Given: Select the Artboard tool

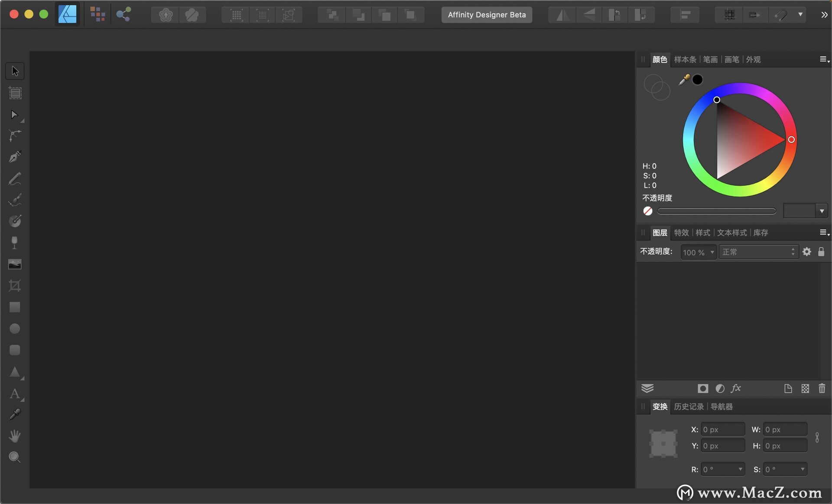Looking at the screenshot, I should [x=15, y=93].
